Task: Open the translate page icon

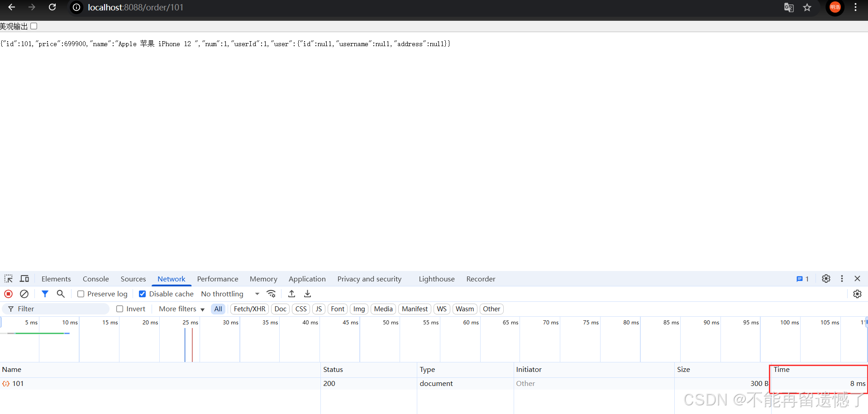Action: click(789, 7)
